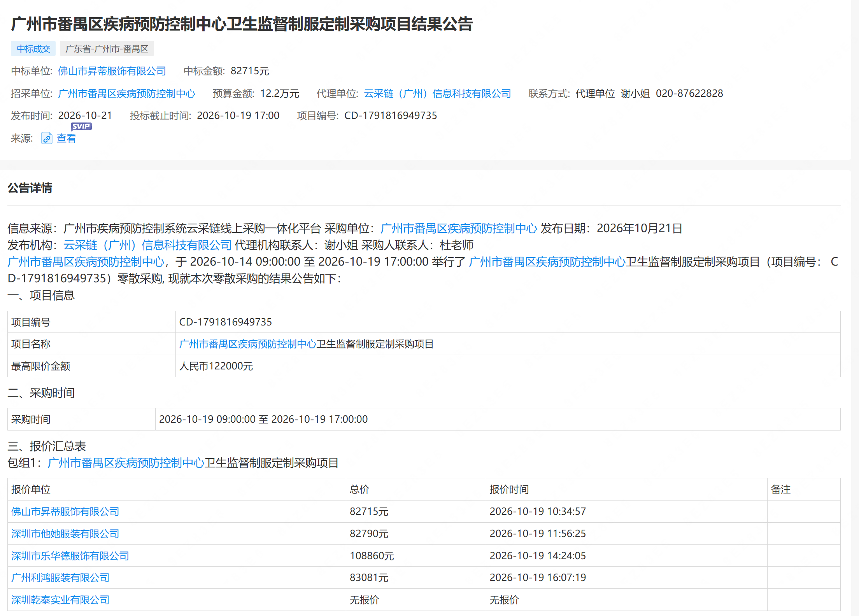
Task: Click project number CD-1791816949735 in table
Action: point(225,322)
